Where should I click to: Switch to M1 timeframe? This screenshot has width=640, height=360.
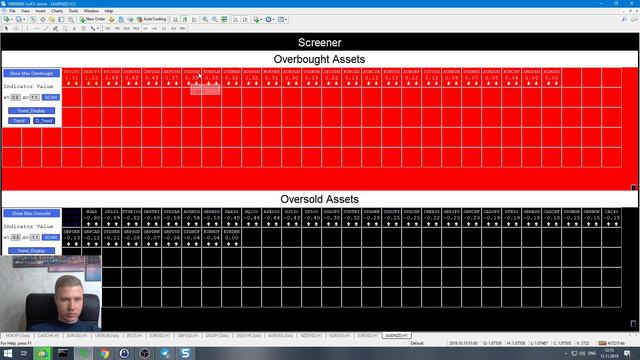pyautogui.click(x=107, y=29)
